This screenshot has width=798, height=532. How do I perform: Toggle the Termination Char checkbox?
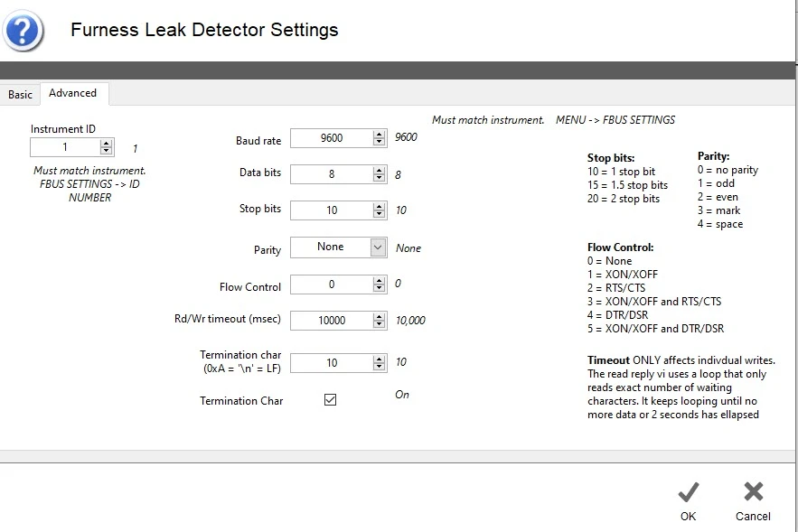click(x=330, y=400)
